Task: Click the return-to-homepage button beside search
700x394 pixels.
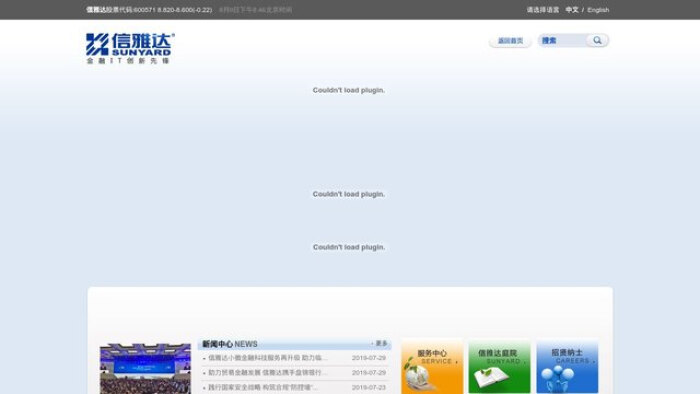Action: coord(510,41)
